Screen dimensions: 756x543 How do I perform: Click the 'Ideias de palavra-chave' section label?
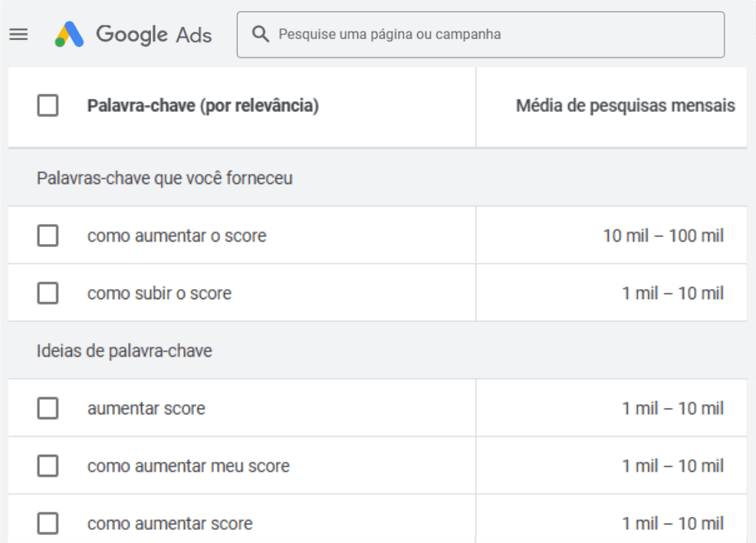click(x=124, y=351)
